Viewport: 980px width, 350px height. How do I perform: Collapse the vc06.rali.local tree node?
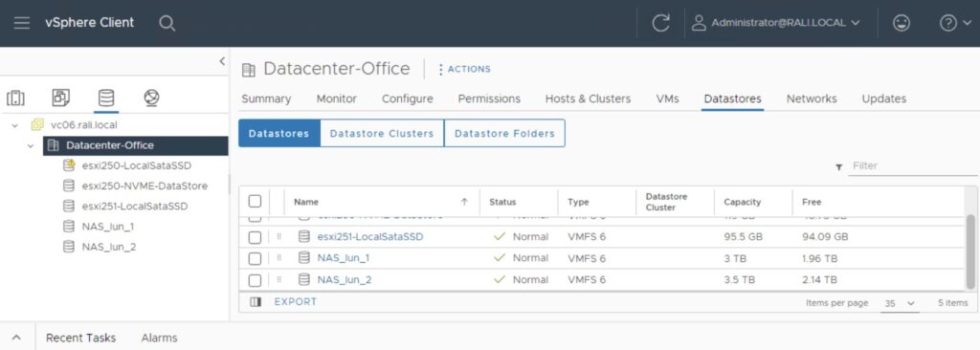(14, 125)
